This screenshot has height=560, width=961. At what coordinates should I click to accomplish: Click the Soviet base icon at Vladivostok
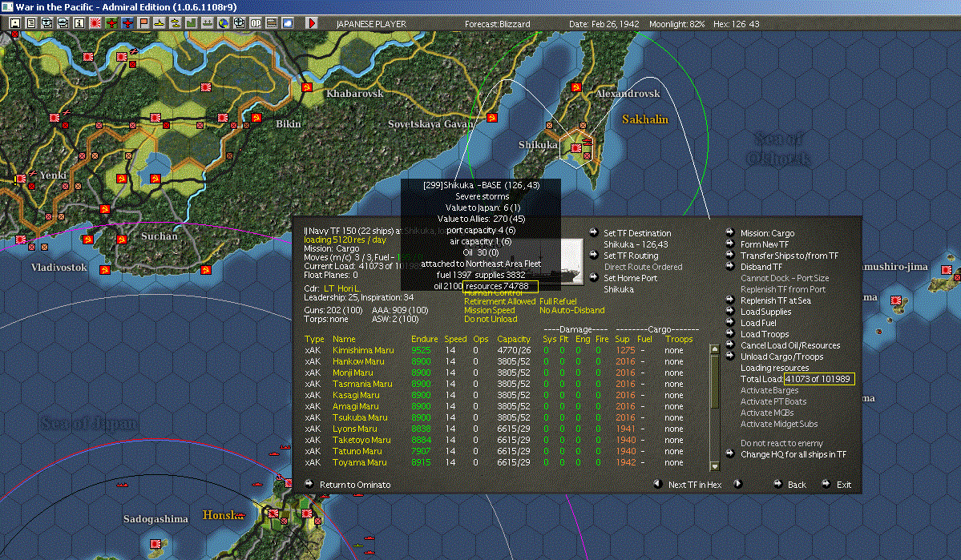coord(105,269)
